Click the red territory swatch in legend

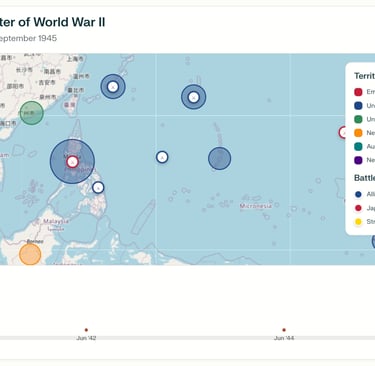point(358,92)
